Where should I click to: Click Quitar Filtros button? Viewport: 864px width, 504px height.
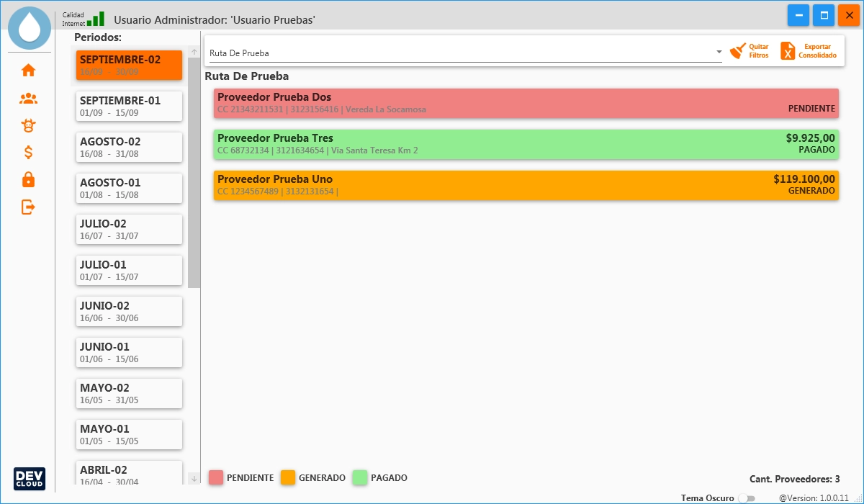750,51
